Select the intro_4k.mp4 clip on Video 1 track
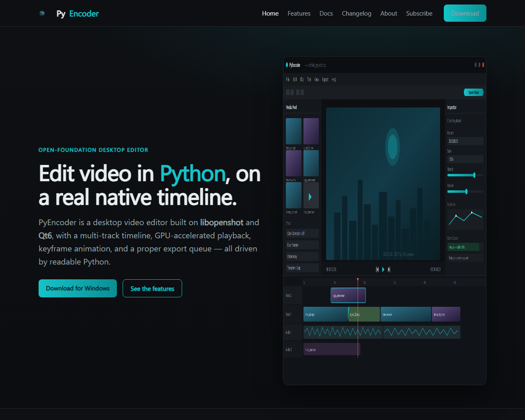This screenshot has height=420, width=525. tap(326, 314)
